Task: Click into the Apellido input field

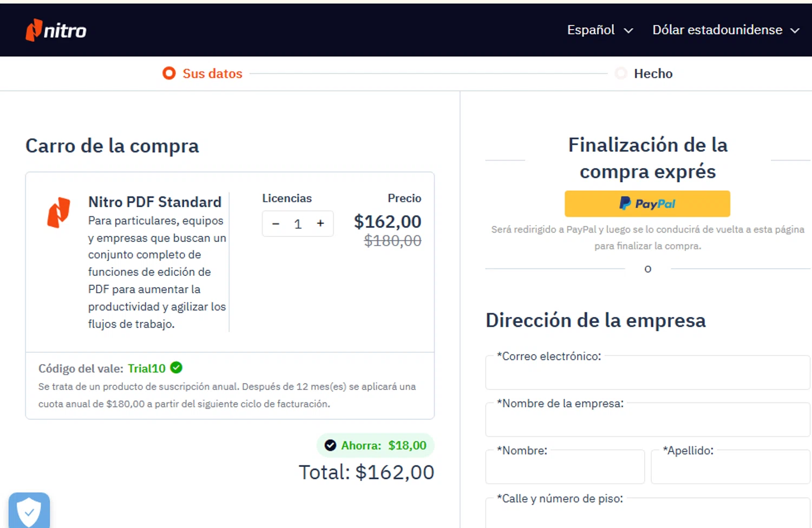Action: (730, 468)
